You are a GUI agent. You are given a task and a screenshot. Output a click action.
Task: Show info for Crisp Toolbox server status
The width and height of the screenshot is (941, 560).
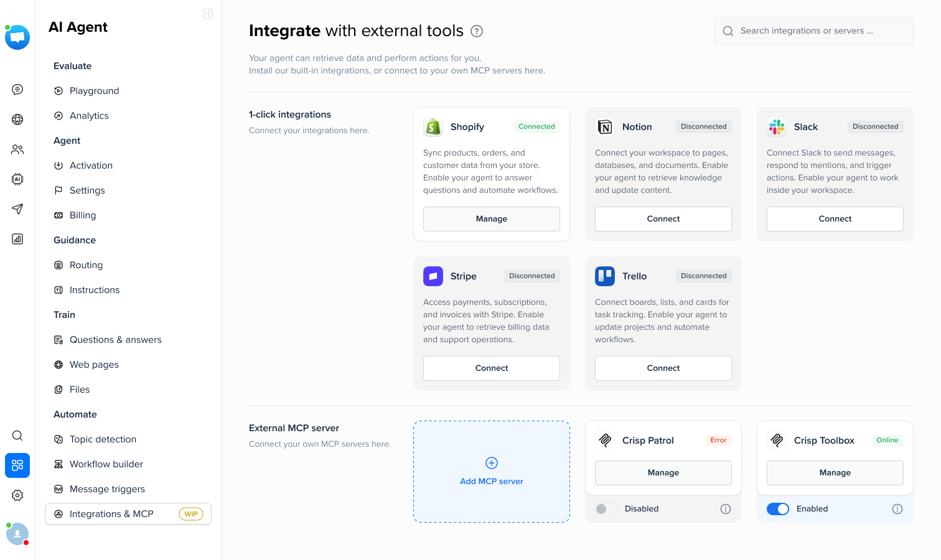897,509
